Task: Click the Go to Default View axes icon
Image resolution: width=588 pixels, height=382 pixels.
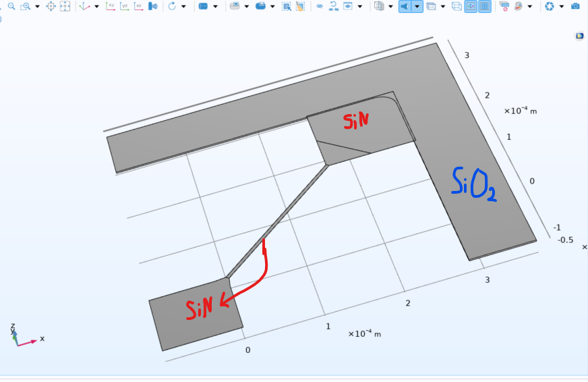Action: tap(84, 6)
